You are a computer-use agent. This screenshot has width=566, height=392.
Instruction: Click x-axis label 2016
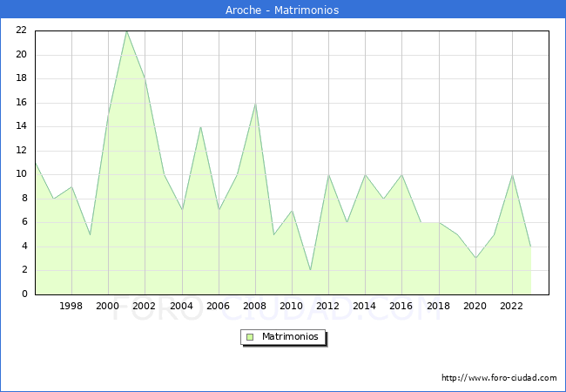tap(401, 306)
